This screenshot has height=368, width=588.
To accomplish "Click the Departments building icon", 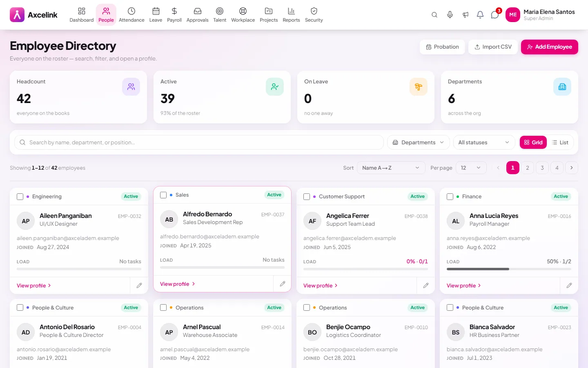I will coord(562,87).
